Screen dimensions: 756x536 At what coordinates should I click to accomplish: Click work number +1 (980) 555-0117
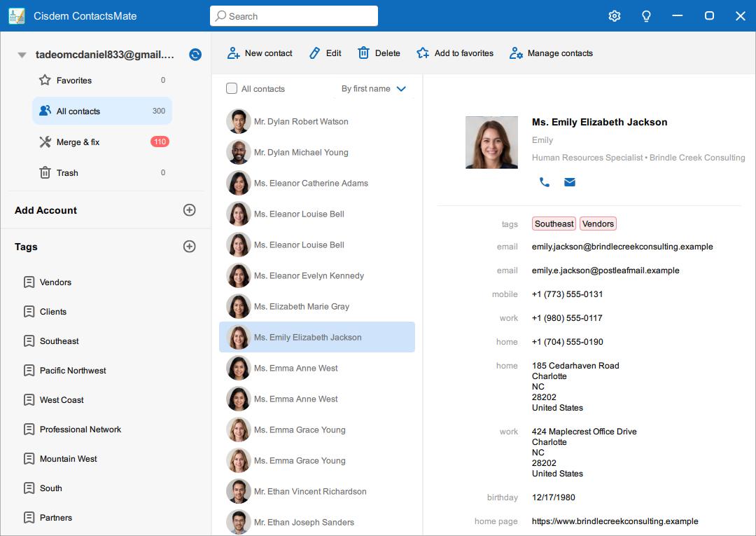(567, 318)
